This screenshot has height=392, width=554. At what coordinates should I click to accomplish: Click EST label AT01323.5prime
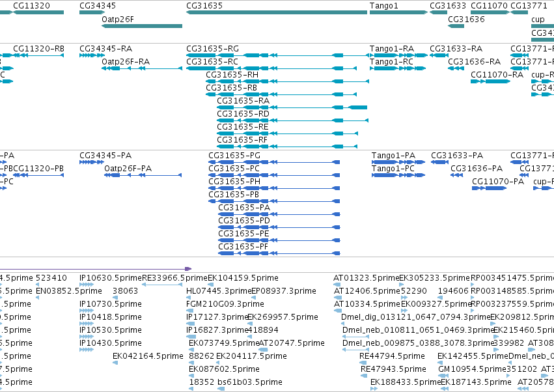(x=366, y=278)
